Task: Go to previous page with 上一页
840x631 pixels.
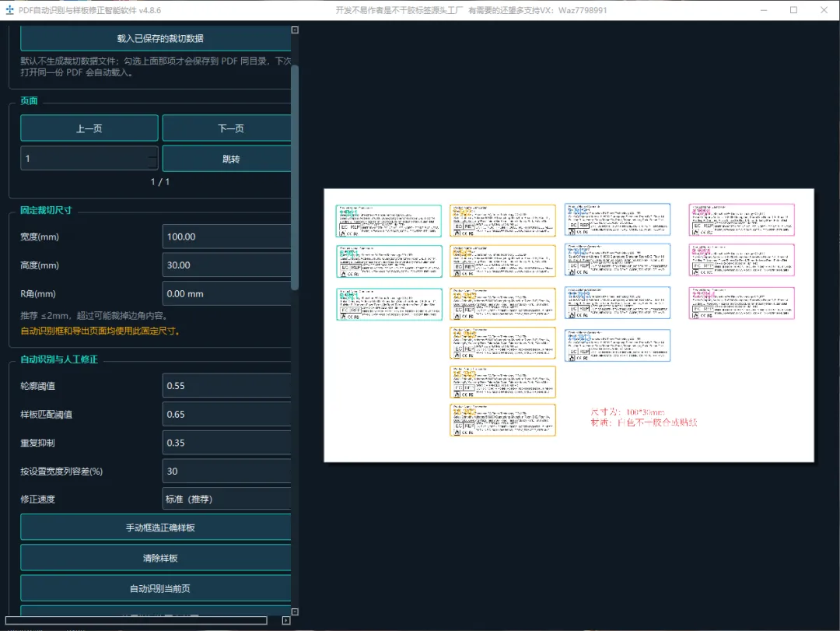Action: pyautogui.click(x=89, y=128)
